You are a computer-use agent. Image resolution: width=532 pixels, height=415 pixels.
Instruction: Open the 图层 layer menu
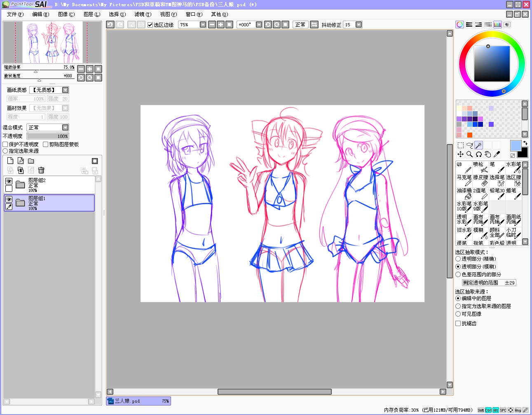(x=91, y=14)
